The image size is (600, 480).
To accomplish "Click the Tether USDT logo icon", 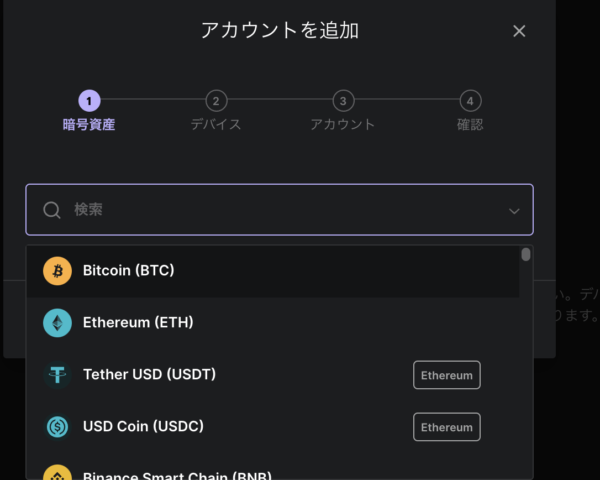I will pos(57,375).
